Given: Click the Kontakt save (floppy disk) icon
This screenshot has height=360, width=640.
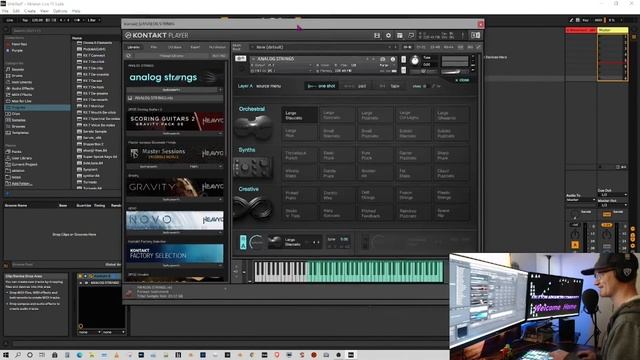Looking at the screenshot, I should click(x=377, y=36).
